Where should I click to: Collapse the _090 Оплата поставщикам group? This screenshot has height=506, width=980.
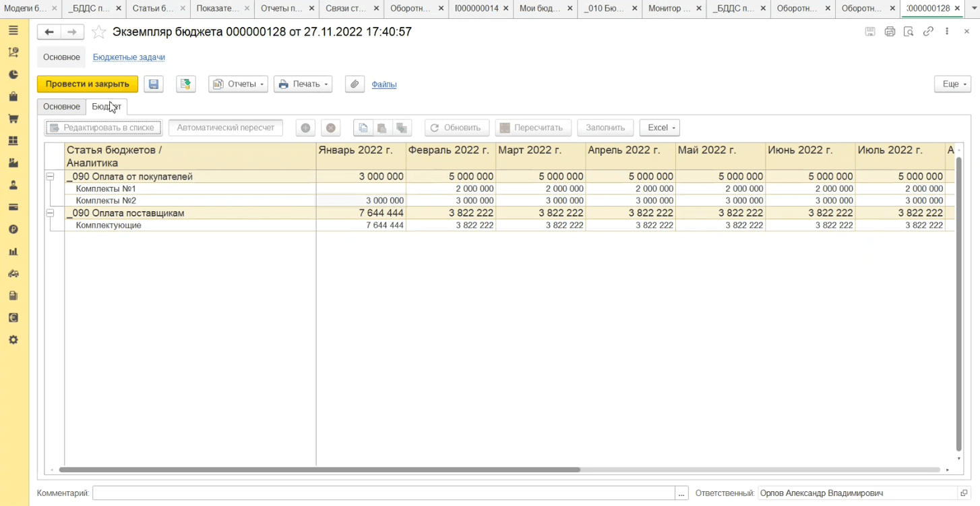click(50, 213)
